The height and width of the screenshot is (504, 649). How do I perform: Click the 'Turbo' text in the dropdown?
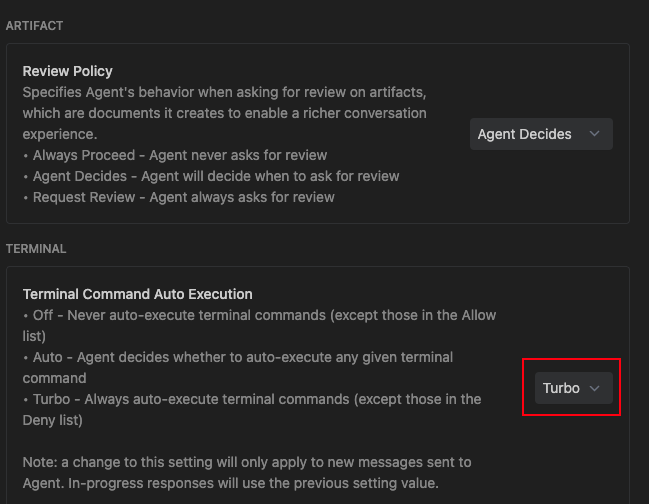(561, 388)
